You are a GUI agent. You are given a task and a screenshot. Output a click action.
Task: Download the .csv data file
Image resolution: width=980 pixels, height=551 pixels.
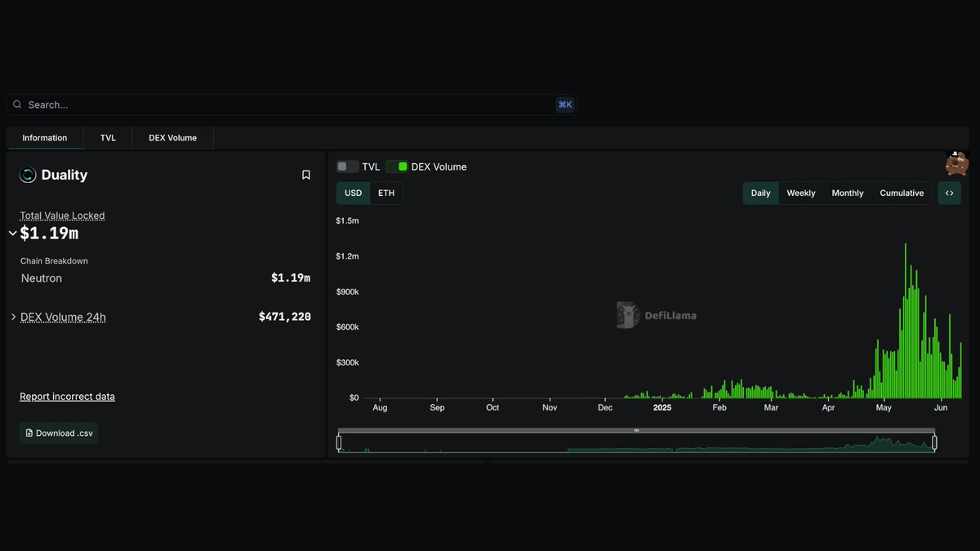click(x=59, y=433)
